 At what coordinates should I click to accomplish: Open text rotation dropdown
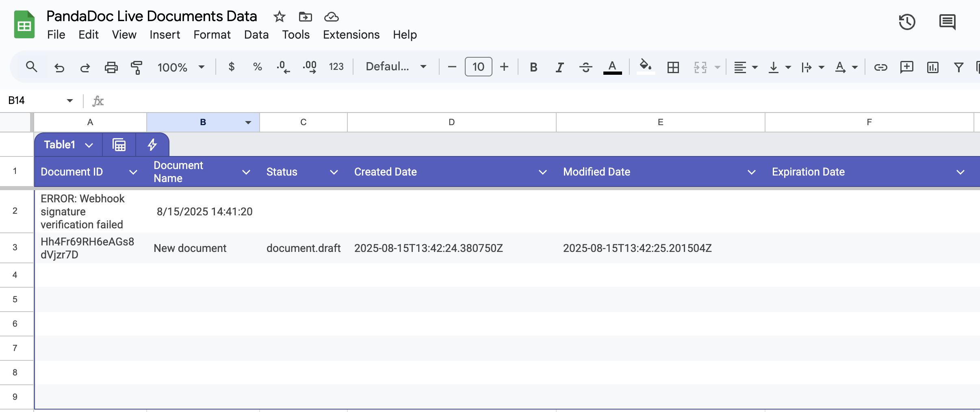[x=846, y=67]
